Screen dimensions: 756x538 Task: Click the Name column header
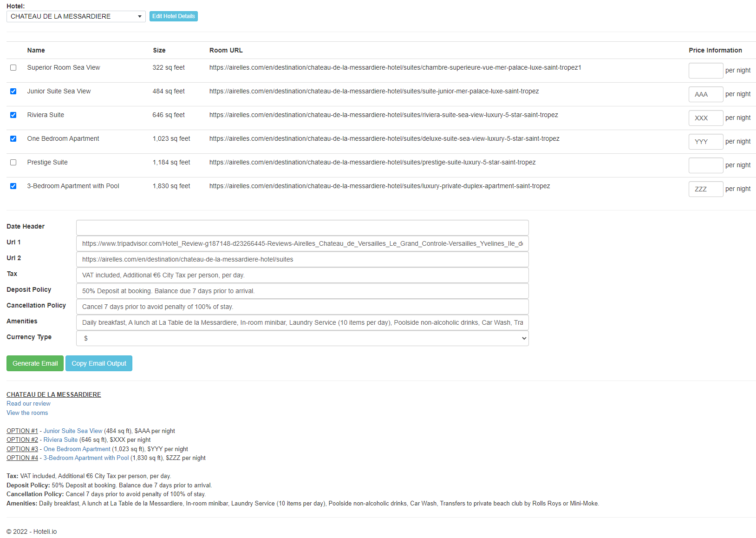point(36,51)
